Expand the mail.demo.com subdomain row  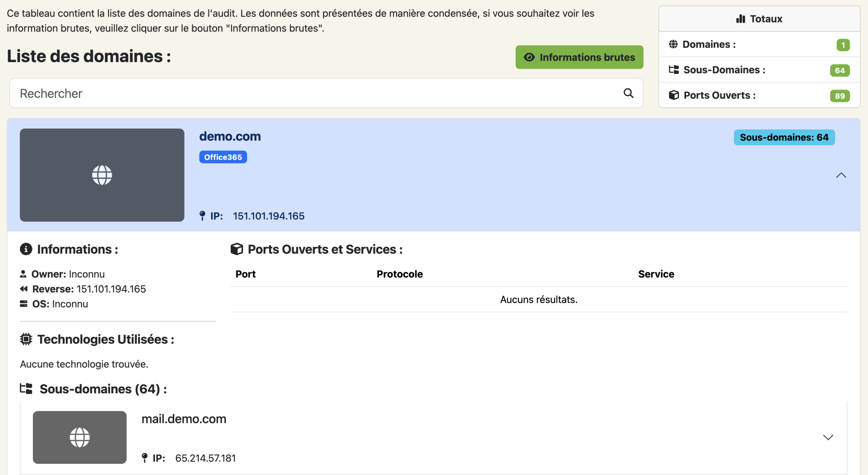click(828, 437)
